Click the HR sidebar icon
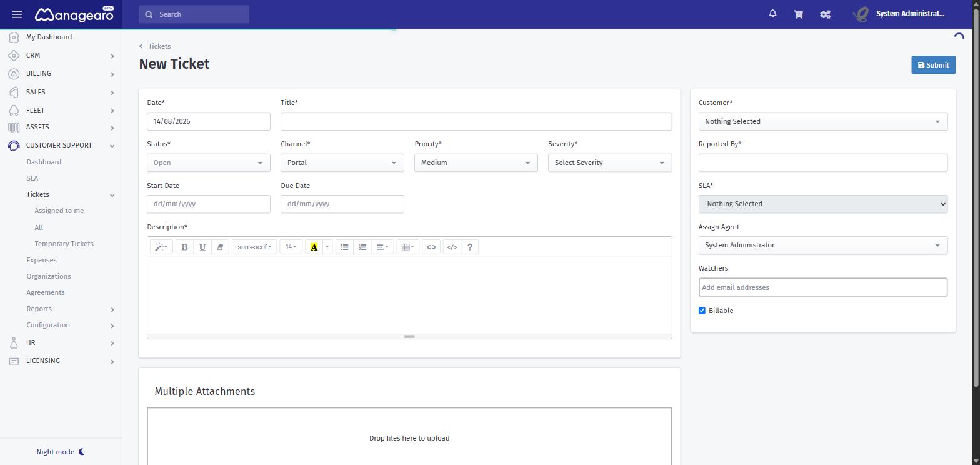 point(14,343)
